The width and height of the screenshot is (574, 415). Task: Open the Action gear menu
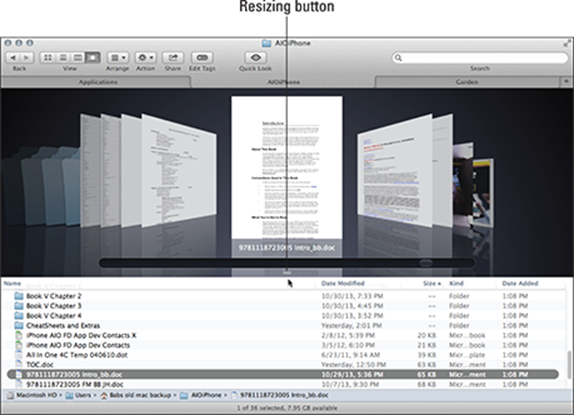tap(145, 57)
